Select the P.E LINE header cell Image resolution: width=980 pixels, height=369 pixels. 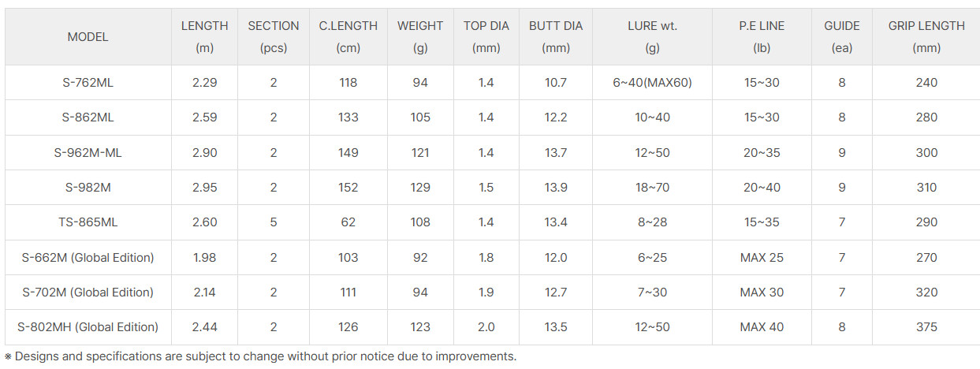(x=762, y=36)
